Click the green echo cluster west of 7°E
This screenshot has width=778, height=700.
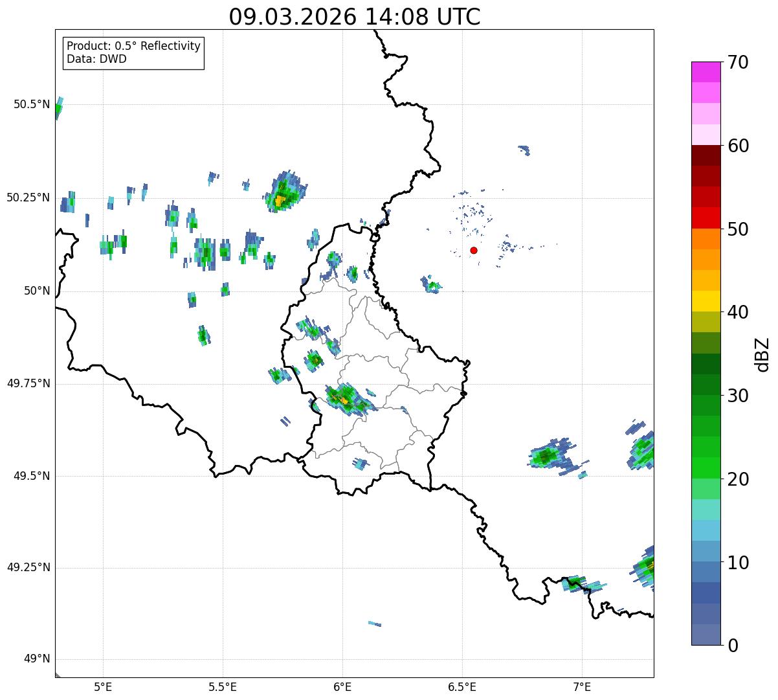coord(547,457)
